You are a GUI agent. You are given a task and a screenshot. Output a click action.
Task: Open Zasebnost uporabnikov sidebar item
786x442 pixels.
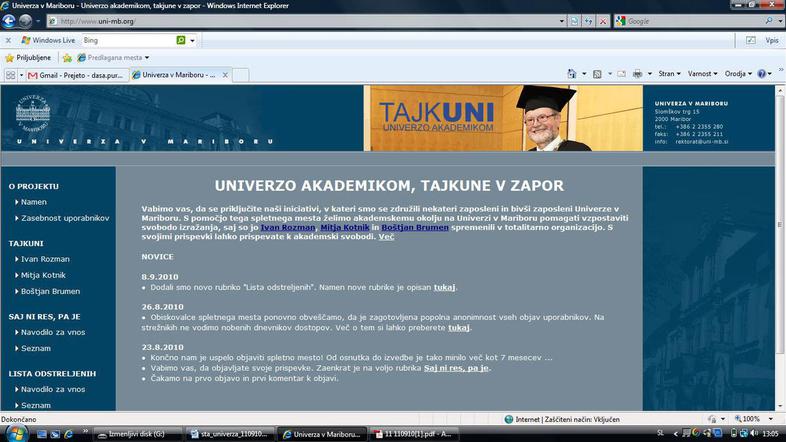64,217
